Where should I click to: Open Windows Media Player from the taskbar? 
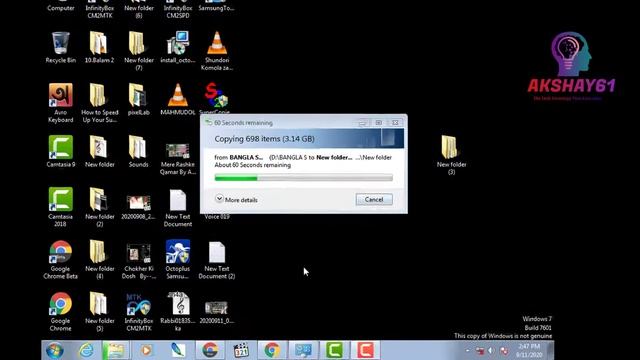coord(147,350)
